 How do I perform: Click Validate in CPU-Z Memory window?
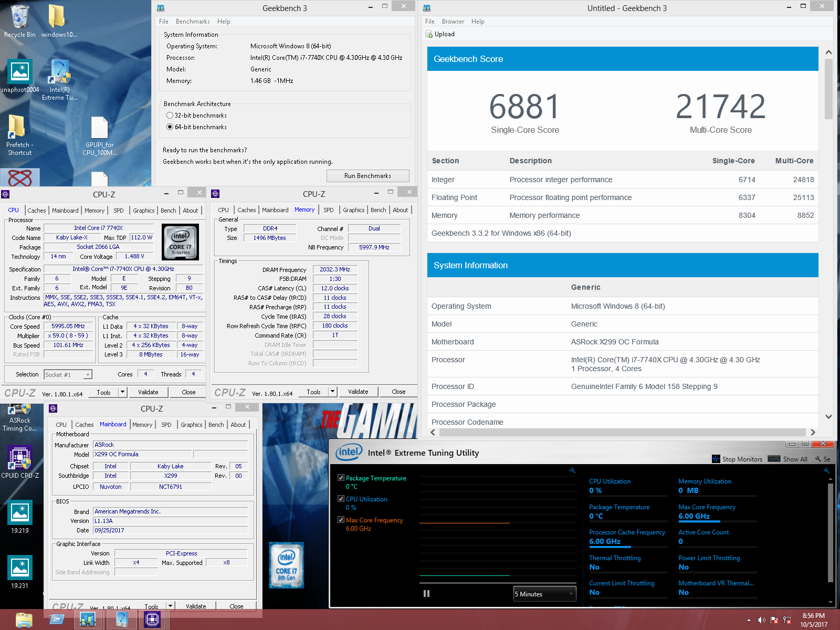pyautogui.click(x=358, y=392)
